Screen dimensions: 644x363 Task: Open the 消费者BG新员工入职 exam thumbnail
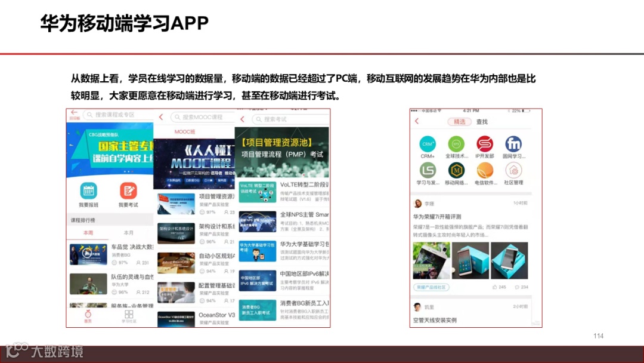point(258,310)
